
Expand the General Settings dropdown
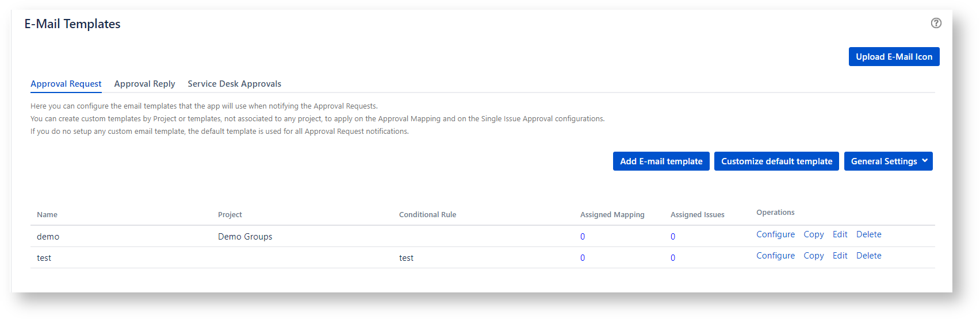point(888,161)
